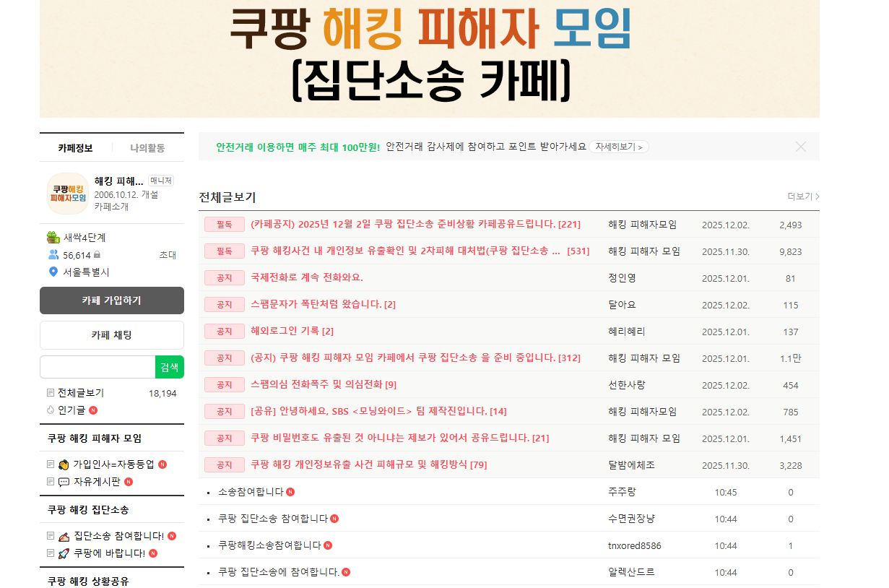Open the 카페소개 link
This screenshot has width=889, height=588.
pos(111,207)
